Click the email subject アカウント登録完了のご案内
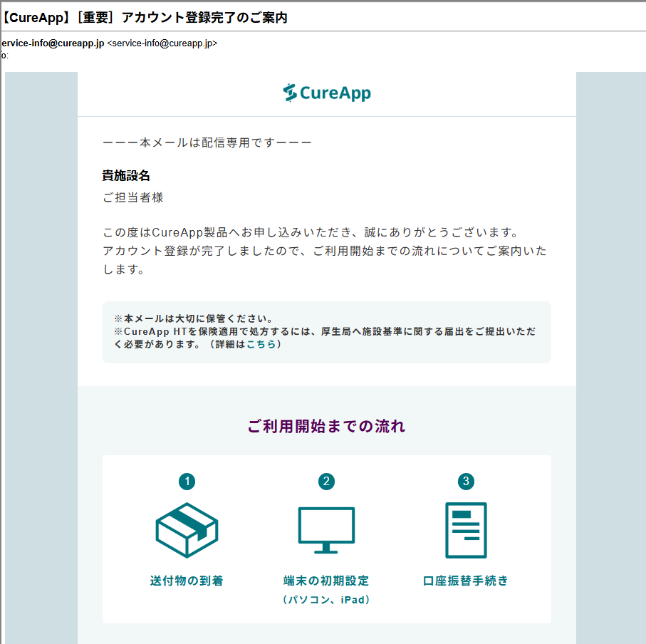The image size is (646, 644). tap(204, 18)
